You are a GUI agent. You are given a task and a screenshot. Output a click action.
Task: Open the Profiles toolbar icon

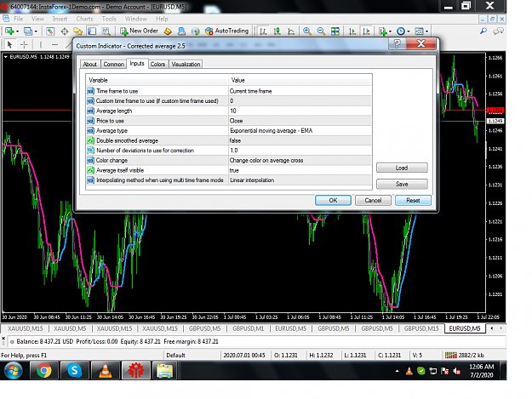(x=28, y=31)
